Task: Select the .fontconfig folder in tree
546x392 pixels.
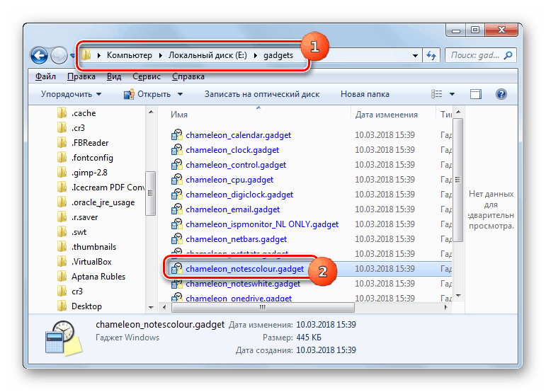Action: pyautogui.click(x=92, y=158)
